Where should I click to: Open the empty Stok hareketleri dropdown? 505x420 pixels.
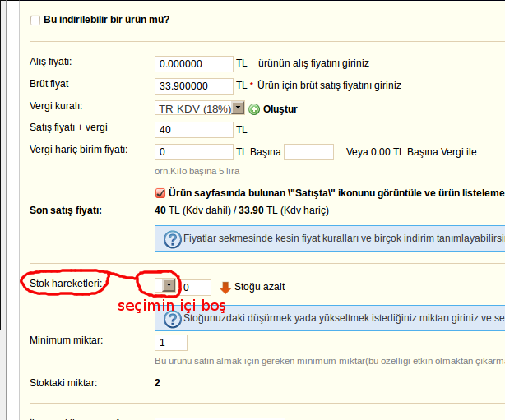tap(165, 285)
